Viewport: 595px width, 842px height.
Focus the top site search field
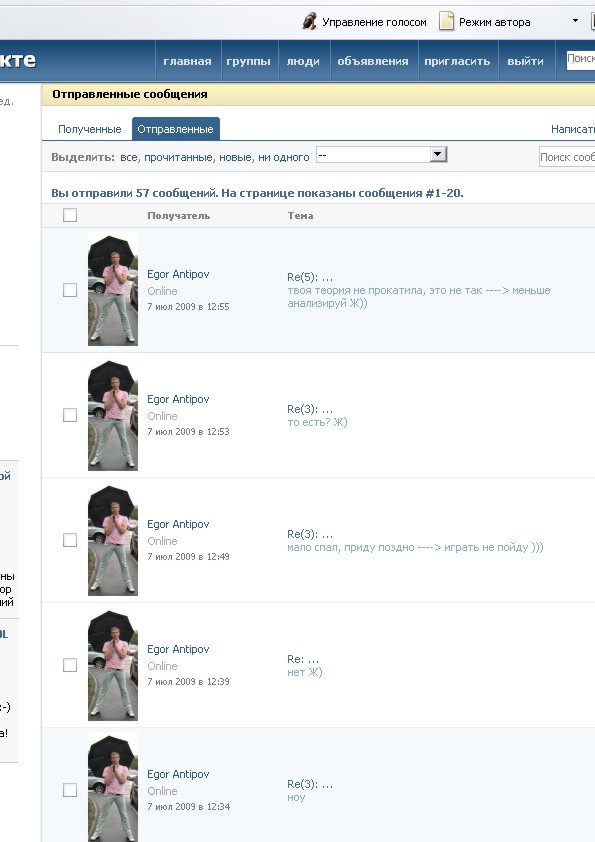point(581,59)
